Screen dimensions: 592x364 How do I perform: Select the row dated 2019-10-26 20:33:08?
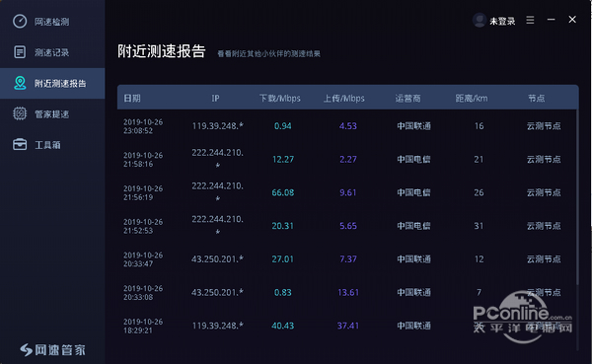(x=346, y=292)
